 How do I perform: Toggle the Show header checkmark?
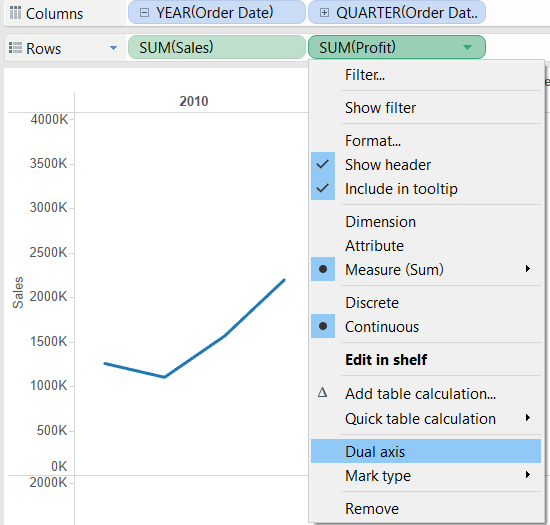323,164
